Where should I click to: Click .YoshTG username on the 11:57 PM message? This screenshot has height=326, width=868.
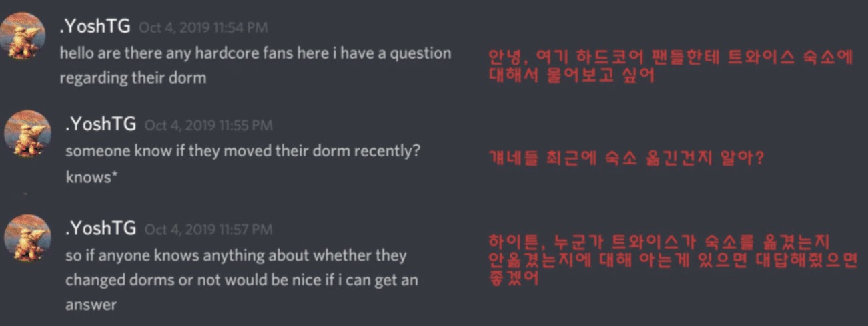click(101, 228)
